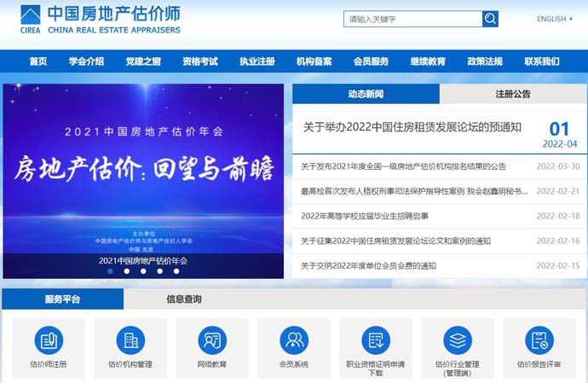Open the 机构备案 navigation item
588x383 pixels.
(x=314, y=61)
